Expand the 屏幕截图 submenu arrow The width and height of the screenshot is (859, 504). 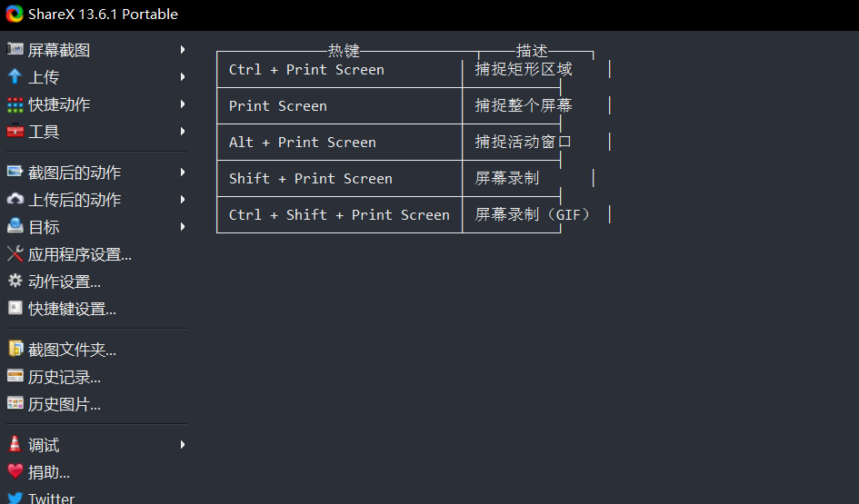click(x=183, y=50)
